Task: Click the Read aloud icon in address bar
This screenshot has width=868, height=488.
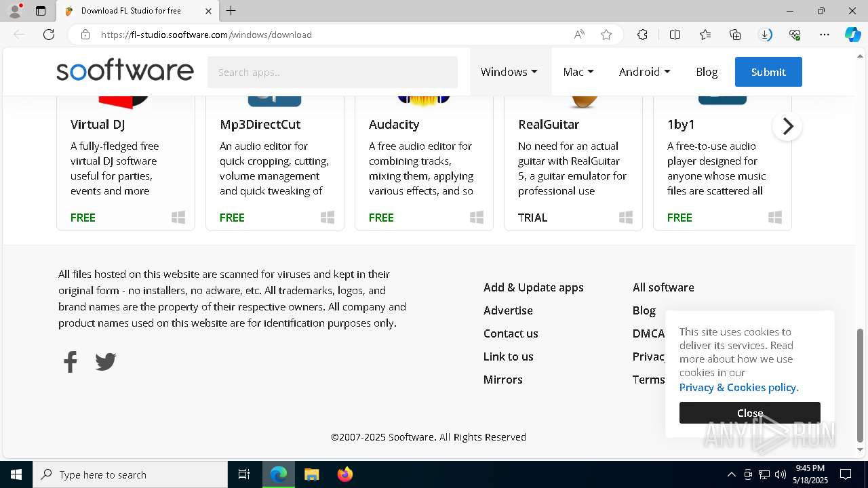Action: click(x=579, y=35)
